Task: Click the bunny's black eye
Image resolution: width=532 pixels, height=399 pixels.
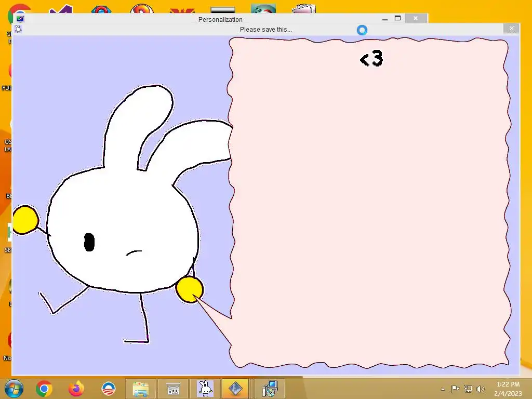Action: click(89, 242)
